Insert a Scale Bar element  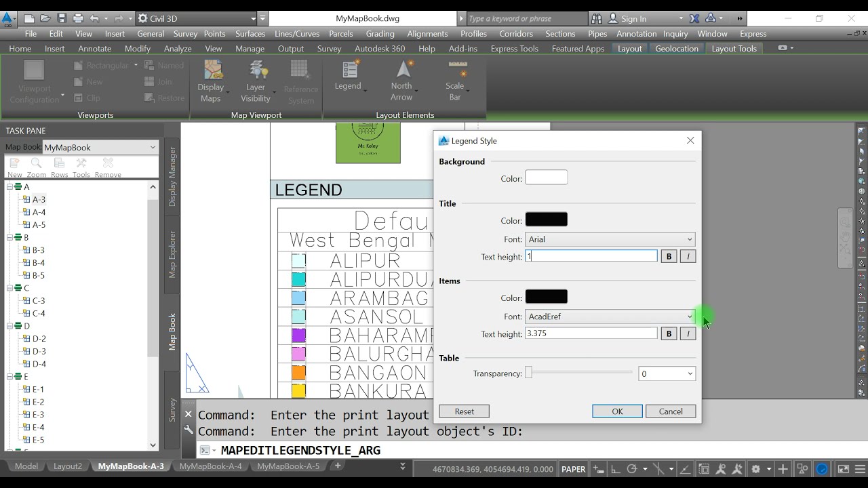point(455,81)
